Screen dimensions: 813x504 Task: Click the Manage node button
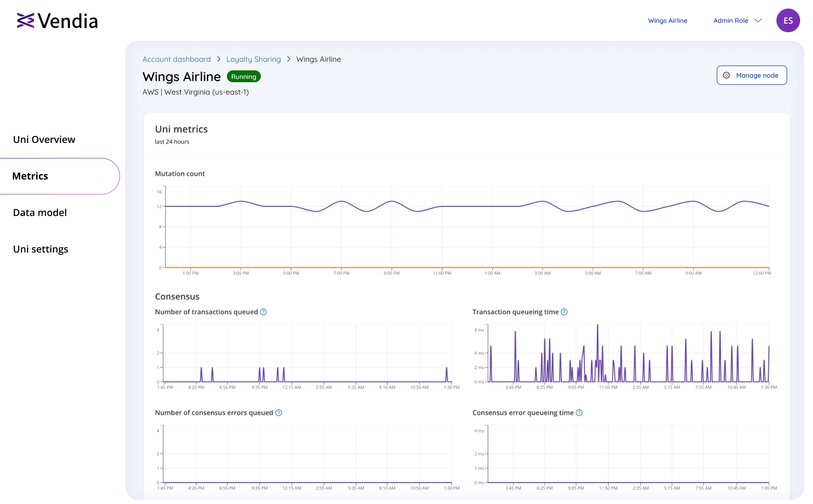tap(752, 75)
